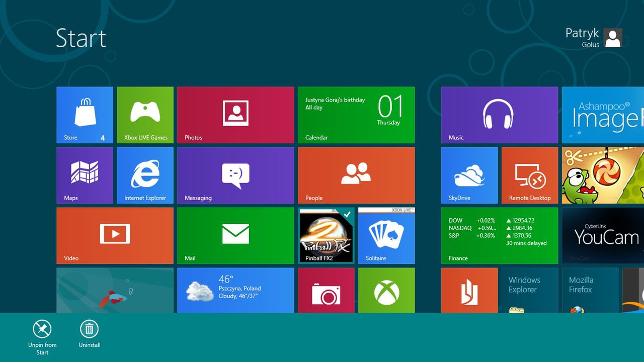Click the S&P +0.36% stock row
The height and width of the screenshot is (362, 644).
point(491,236)
